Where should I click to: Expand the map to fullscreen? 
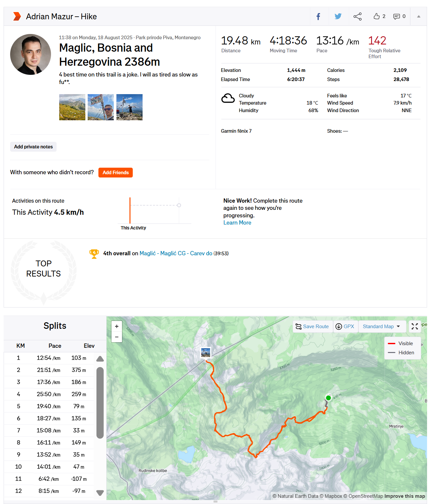(415, 326)
